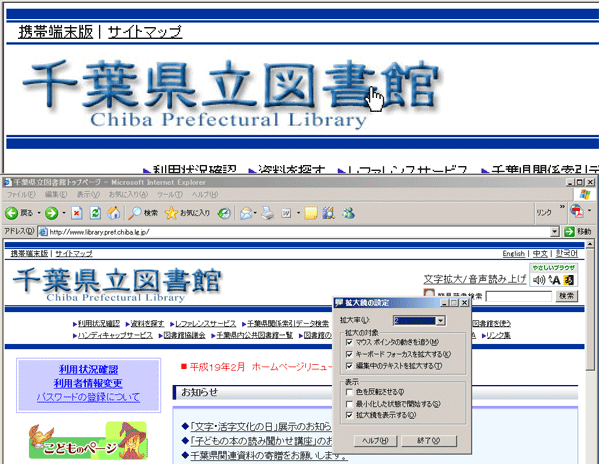Image resolution: width=599 pixels, height=464 pixels.
Task: Open the Forward button history dropdown arrow
Action: click(64, 213)
